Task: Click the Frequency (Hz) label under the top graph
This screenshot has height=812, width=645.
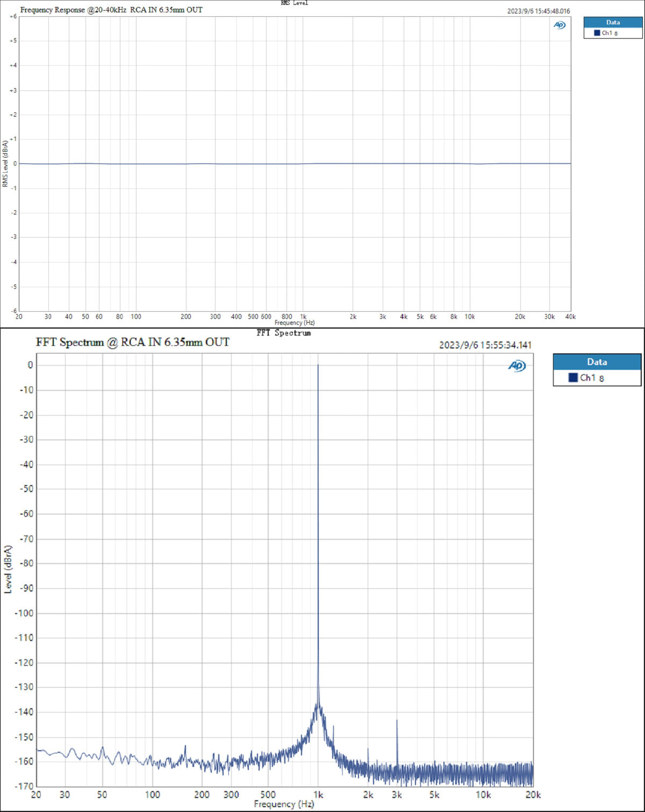Action: click(x=294, y=323)
